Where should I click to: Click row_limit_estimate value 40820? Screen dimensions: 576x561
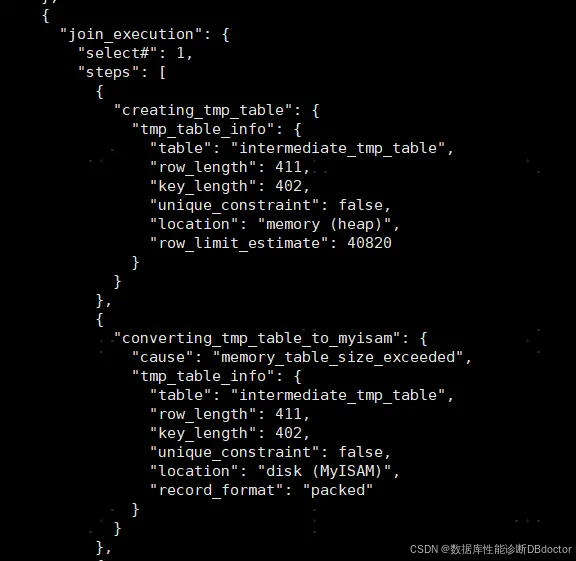click(369, 243)
